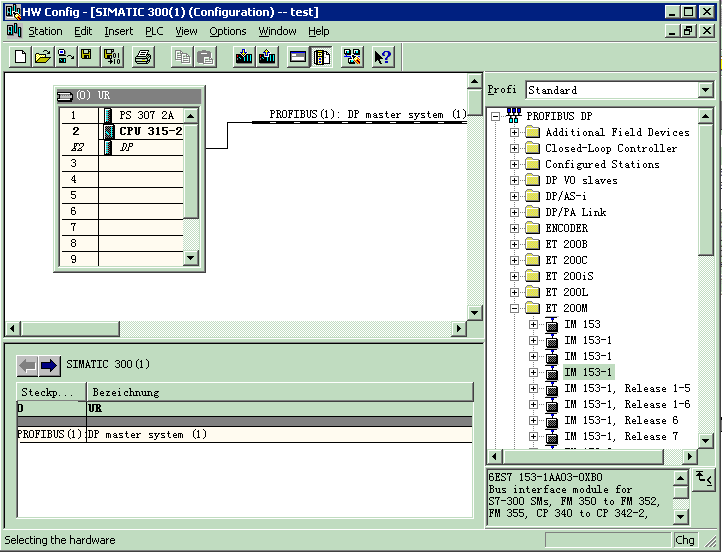Click the context Help arrow icon

tap(382, 57)
